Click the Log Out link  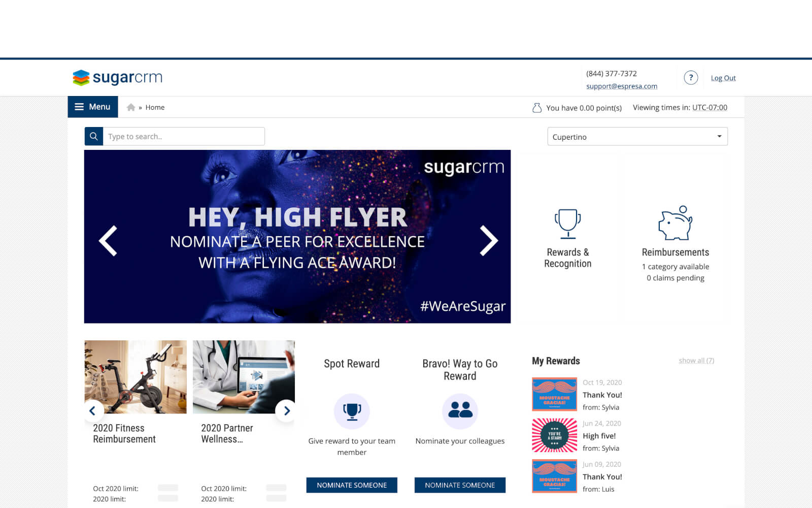723,78
